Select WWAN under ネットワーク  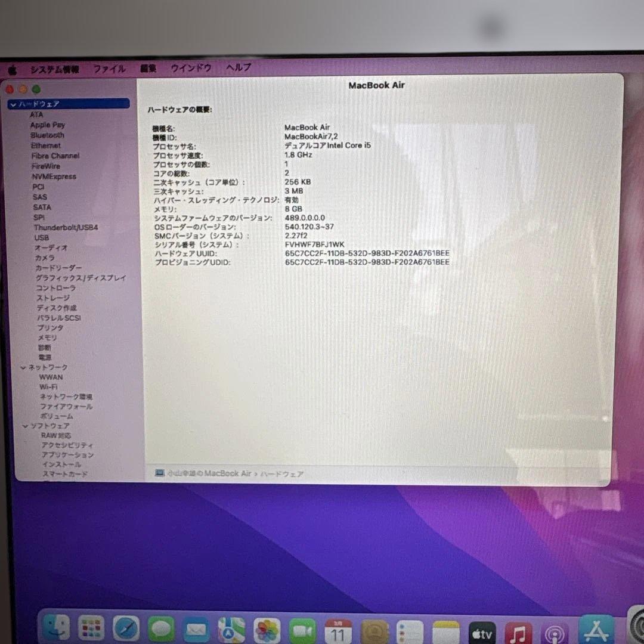(51, 377)
